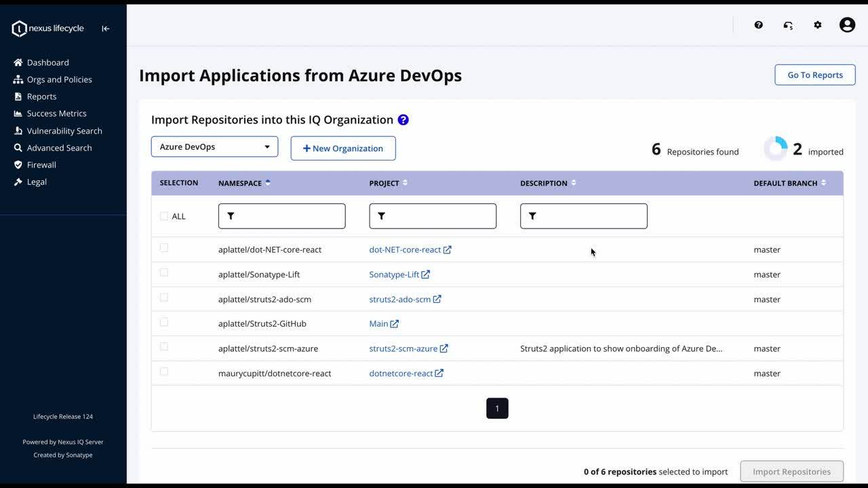Open the struts2-scm-azure project link
The height and width of the screenshot is (488, 868).
pos(408,348)
